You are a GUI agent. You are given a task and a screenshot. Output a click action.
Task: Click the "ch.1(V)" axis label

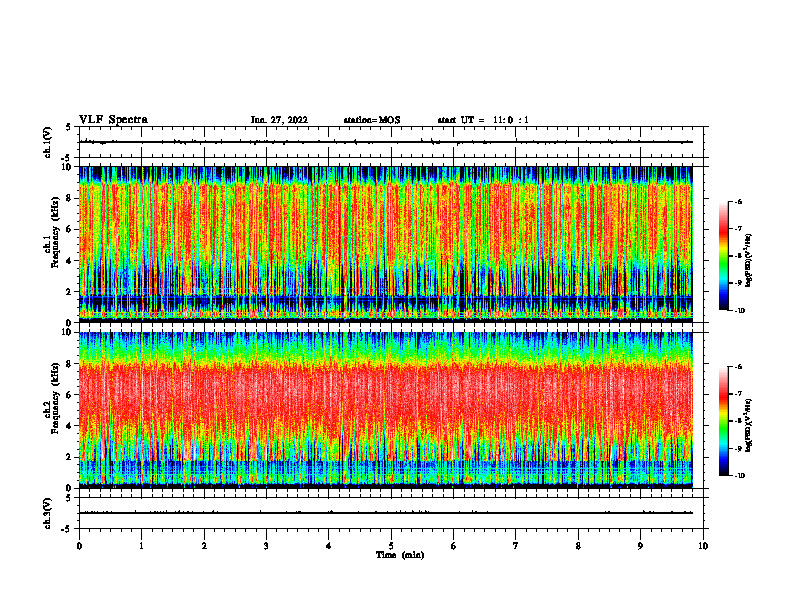47,142
